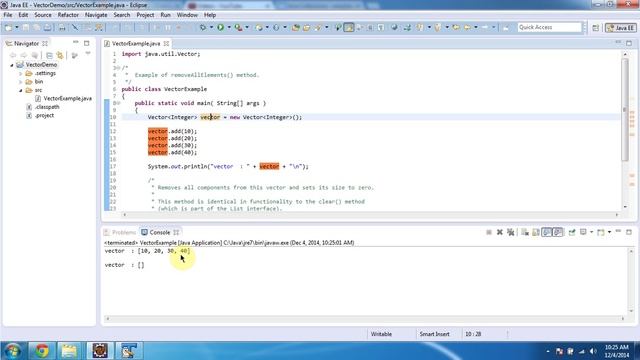The width and height of the screenshot is (640, 360).
Task: Click the "Writable" status bar entry
Action: coord(381,334)
